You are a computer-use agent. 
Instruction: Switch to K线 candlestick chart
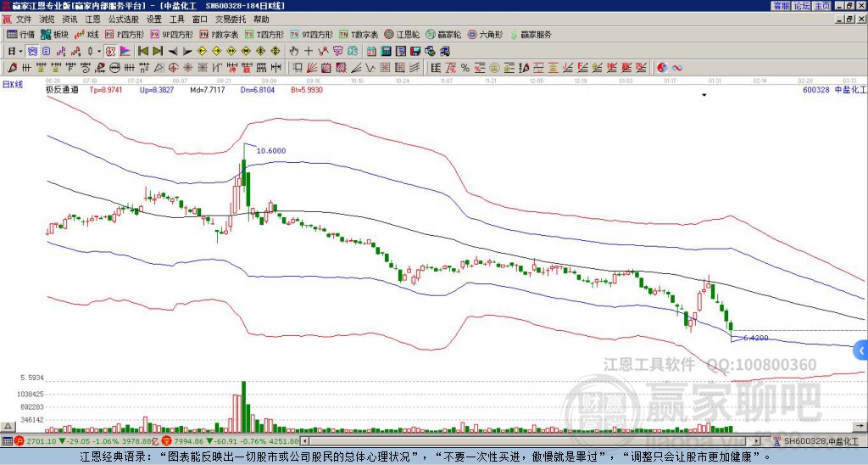click(86, 34)
